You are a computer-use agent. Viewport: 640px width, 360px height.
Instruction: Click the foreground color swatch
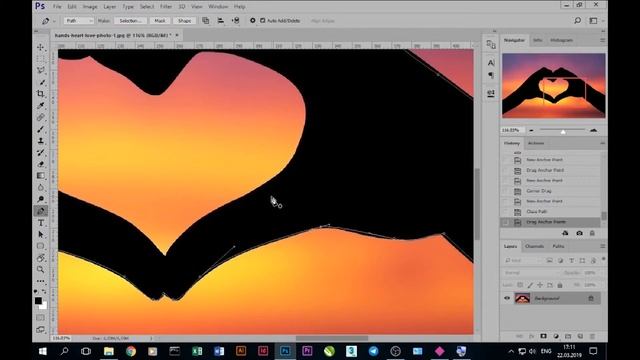point(38,301)
